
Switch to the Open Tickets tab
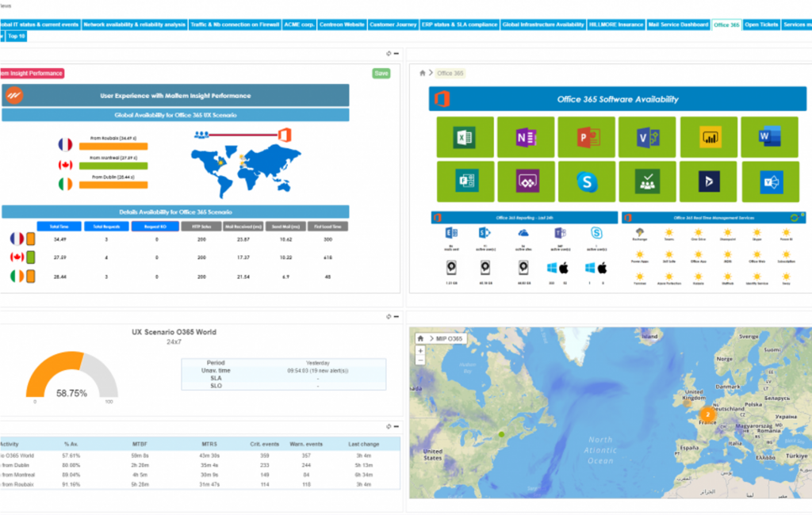(x=761, y=25)
